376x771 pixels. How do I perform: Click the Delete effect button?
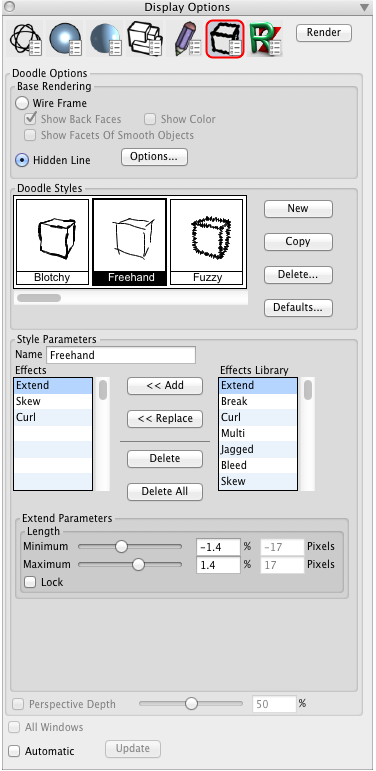coord(165,459)
